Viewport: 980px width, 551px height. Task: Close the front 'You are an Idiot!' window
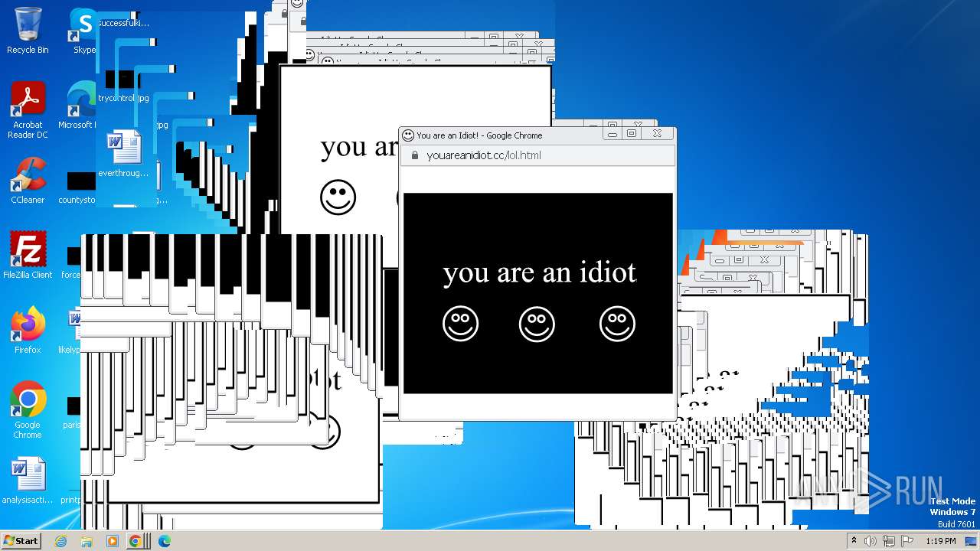tap(657, 133)
